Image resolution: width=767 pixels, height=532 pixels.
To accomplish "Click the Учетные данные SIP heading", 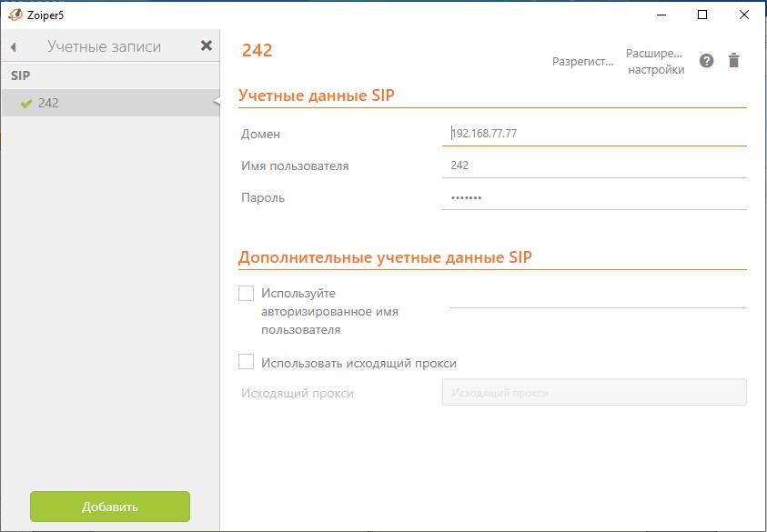I will 317,95.
